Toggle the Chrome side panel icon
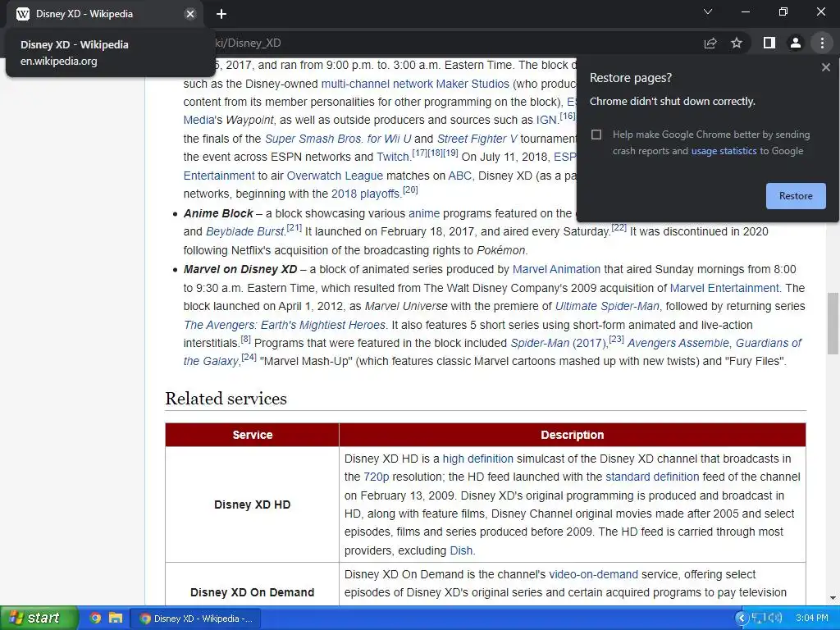The image size is (840, 630). 769,43
